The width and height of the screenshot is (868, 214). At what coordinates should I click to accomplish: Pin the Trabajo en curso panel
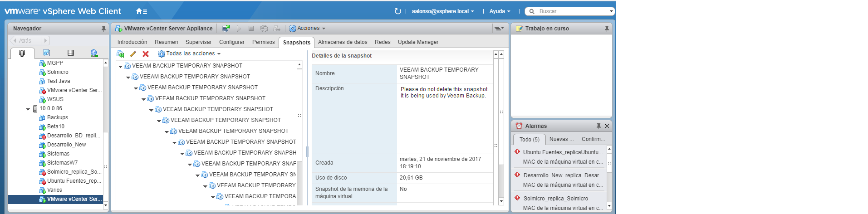tap(607, 29)
